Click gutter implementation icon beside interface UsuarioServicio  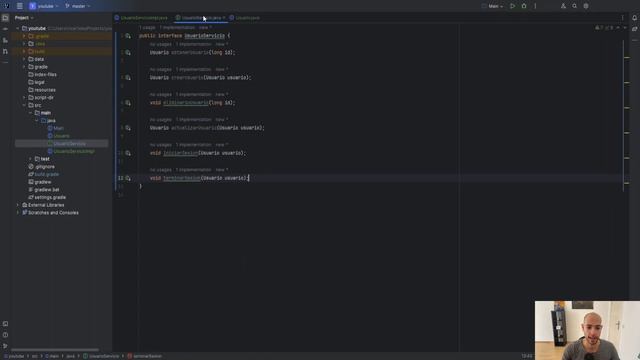click(x=128, y=36)
